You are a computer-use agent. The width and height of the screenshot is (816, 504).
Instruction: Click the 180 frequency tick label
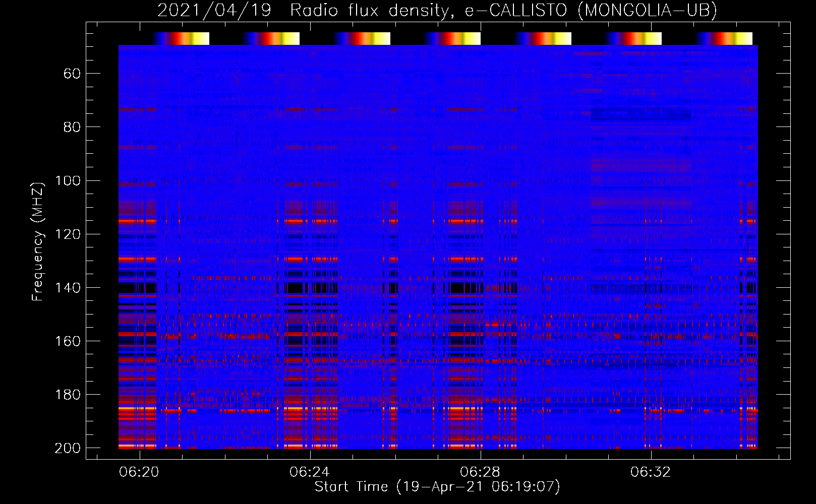68,395
